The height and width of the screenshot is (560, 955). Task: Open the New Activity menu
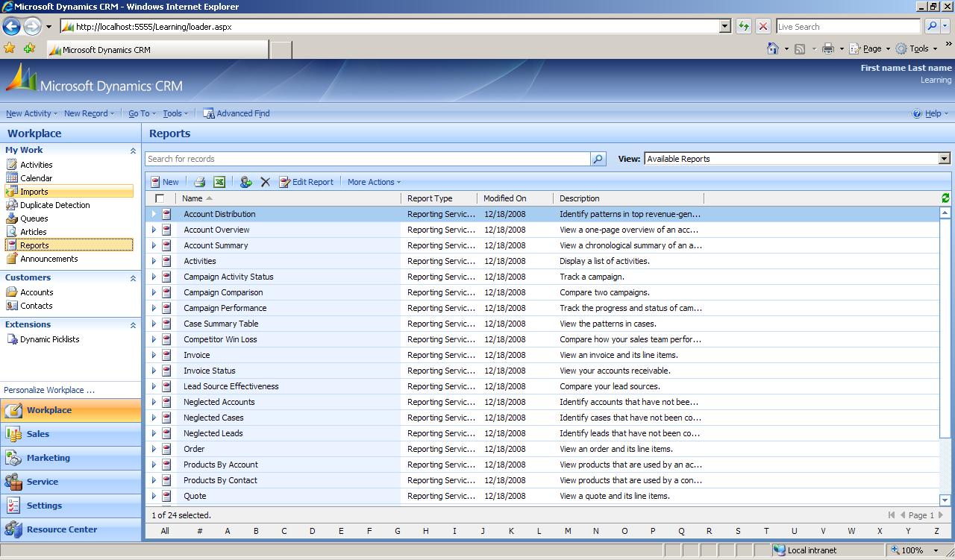(31, 113)
